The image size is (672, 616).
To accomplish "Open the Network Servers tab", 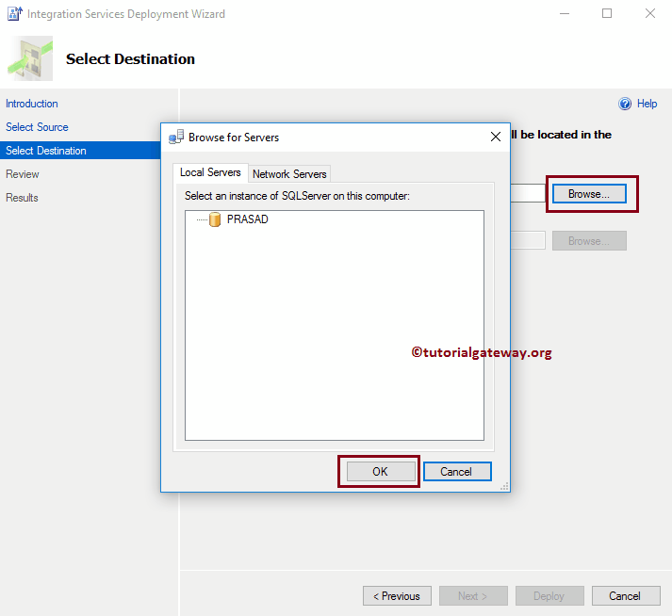I will tap(289, 174).
